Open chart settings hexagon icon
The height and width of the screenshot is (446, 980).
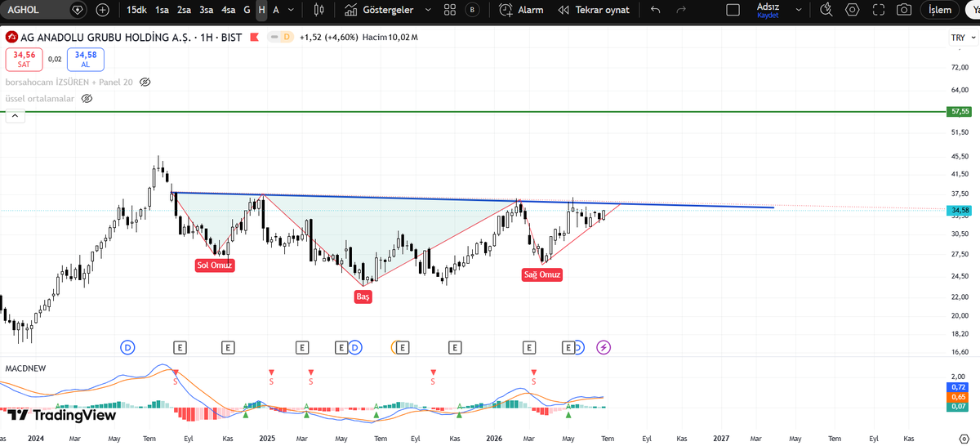click(853, 10)
